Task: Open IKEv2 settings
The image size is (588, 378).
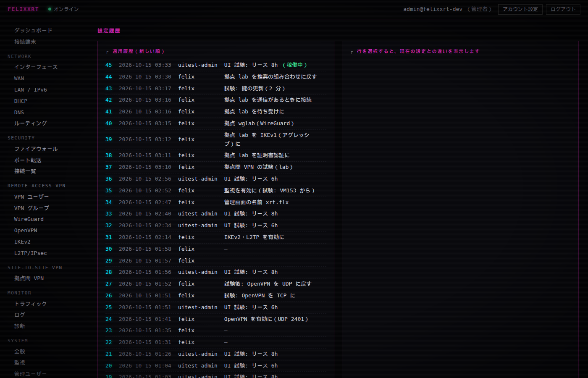Action: coord(22,242)
